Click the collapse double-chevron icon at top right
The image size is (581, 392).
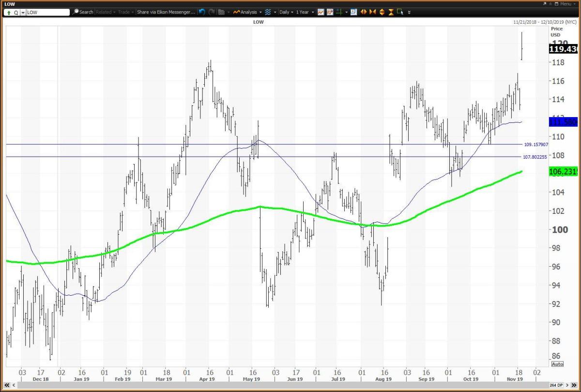pos(550,4)
